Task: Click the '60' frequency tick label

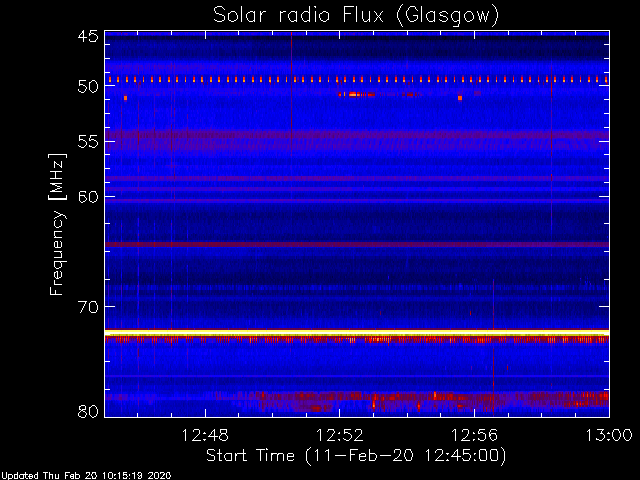Action: pos(88,197)
